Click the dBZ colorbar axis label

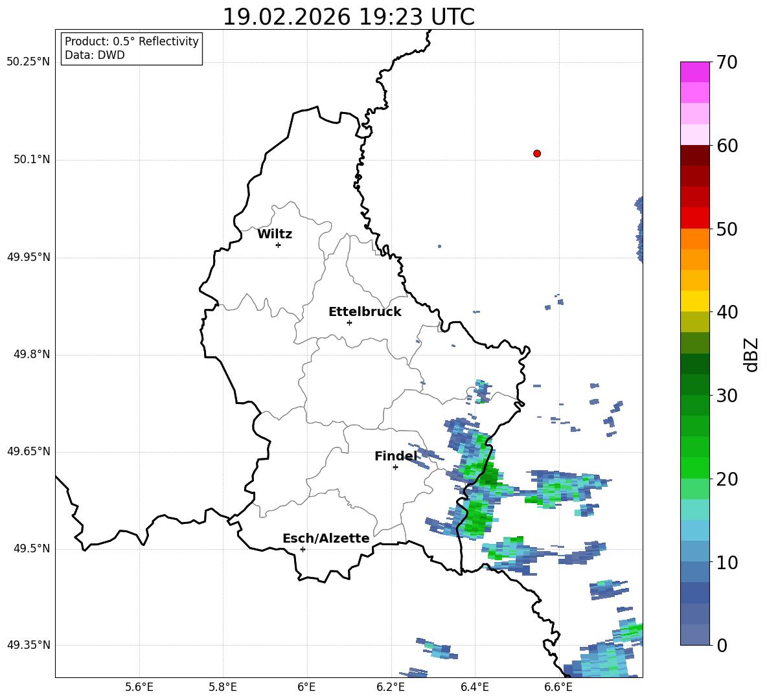(x=751, y=354)
